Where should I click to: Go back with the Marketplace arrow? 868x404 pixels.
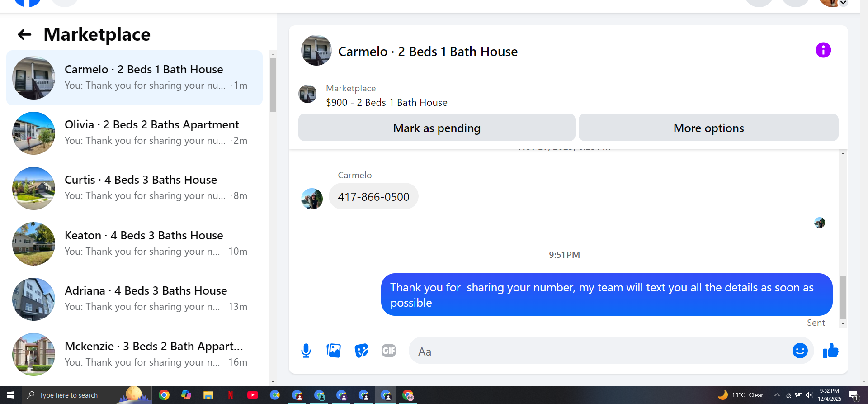[x=24, y=34]
